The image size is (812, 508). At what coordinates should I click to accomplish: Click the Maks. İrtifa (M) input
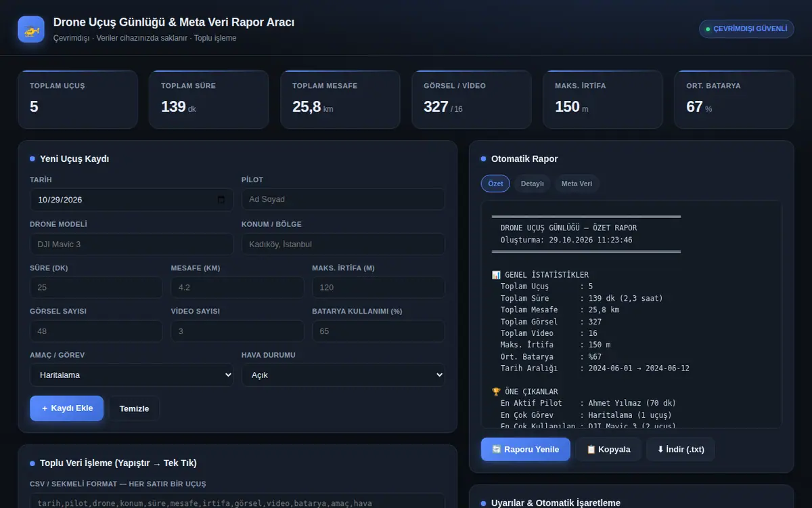click(378, 287)
